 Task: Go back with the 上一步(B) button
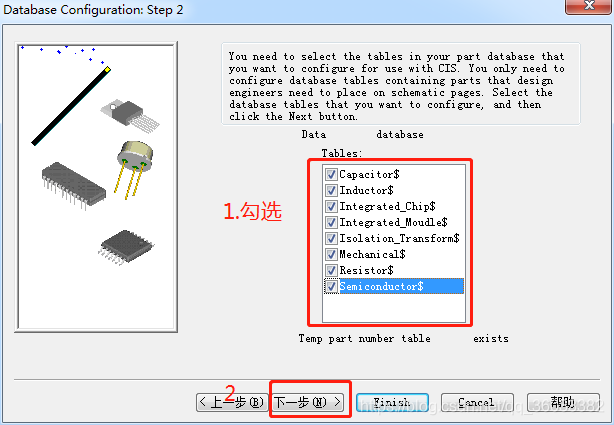point(231,402)
